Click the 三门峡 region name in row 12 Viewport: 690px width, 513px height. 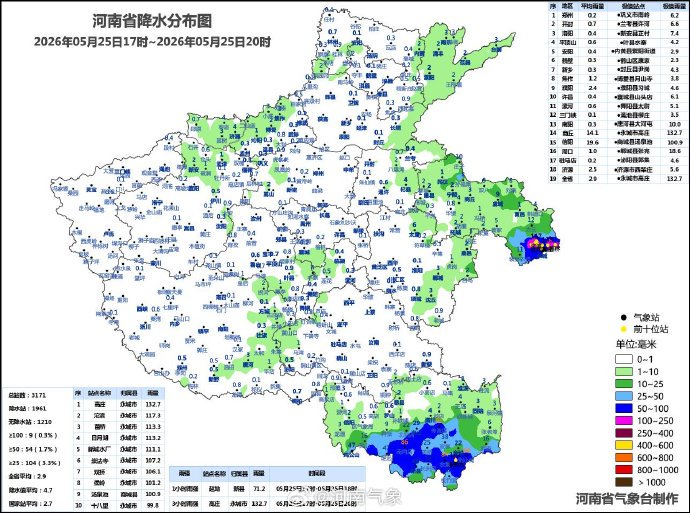tap(567, 115)
